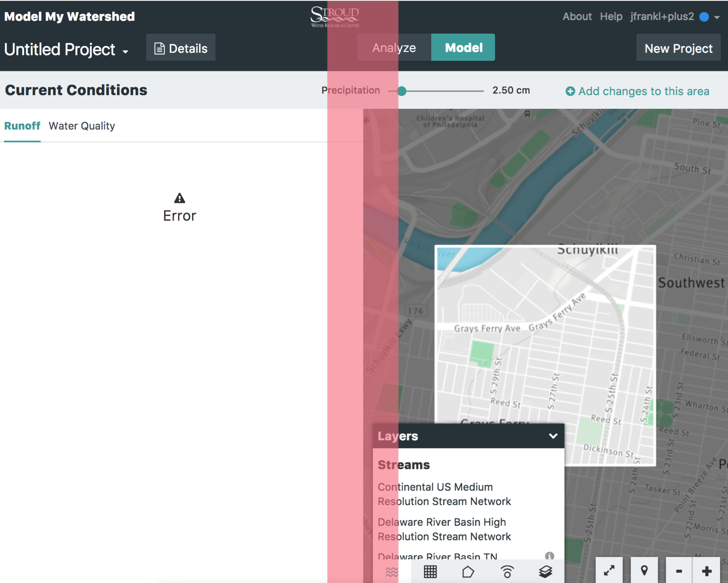This screenshot has width=728, height=583.
Task: Collapse the Layers panel chevron
Action: 553,436
